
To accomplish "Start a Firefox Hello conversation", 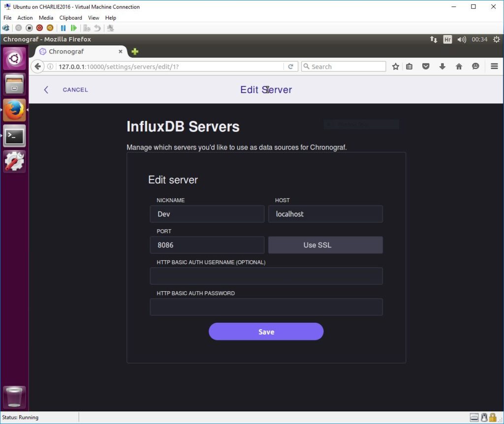I will pyautogui.click(x=475, y=66).
